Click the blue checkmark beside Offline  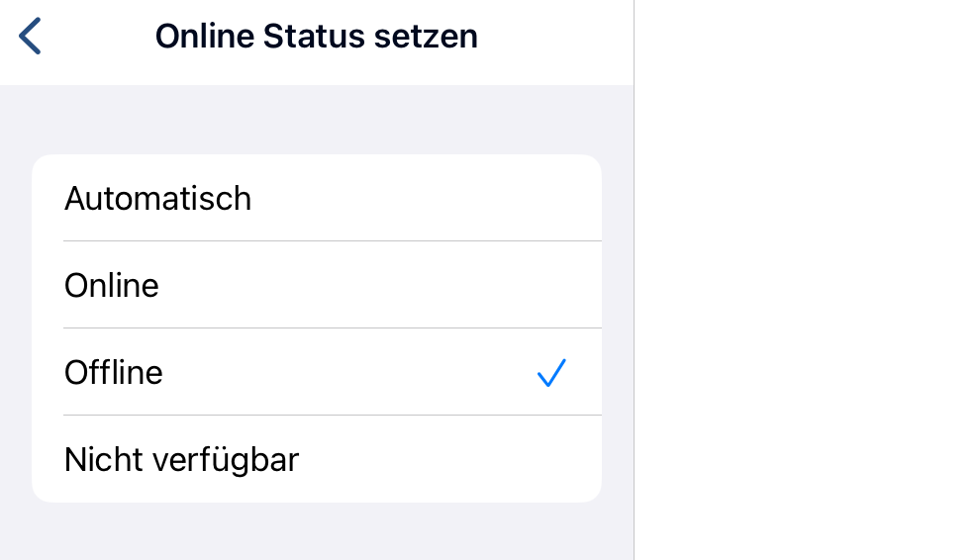pos(551,373)
